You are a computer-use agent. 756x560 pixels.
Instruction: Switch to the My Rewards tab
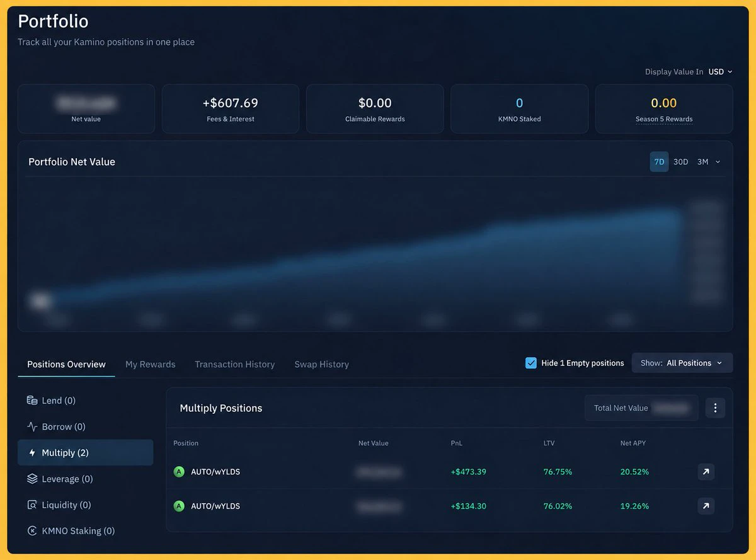tap(151, 364)
